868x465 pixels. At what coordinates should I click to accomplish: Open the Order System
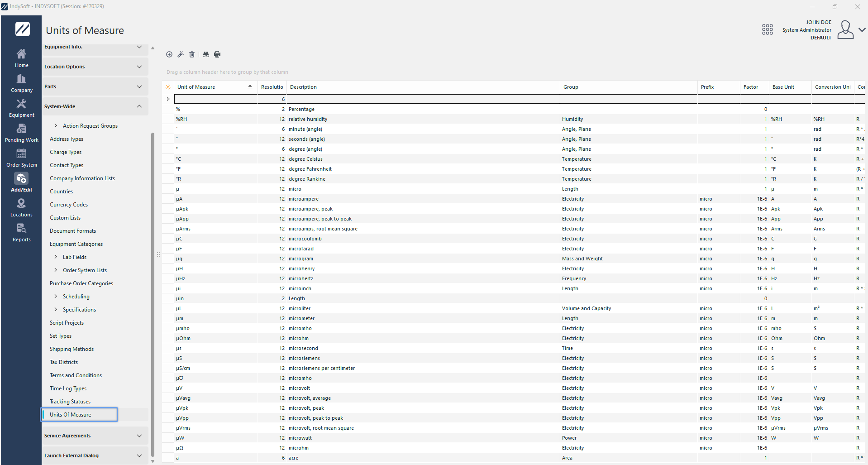21,158
